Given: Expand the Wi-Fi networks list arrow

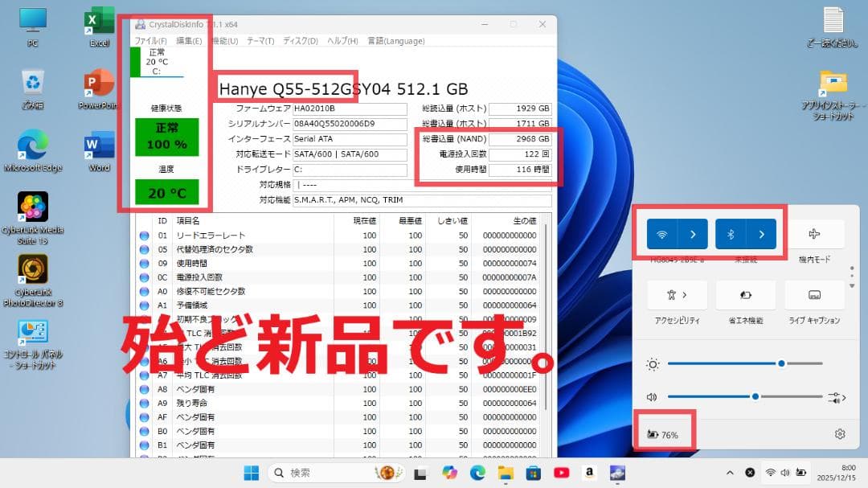Looking at the screenshot, I should 693,234.
